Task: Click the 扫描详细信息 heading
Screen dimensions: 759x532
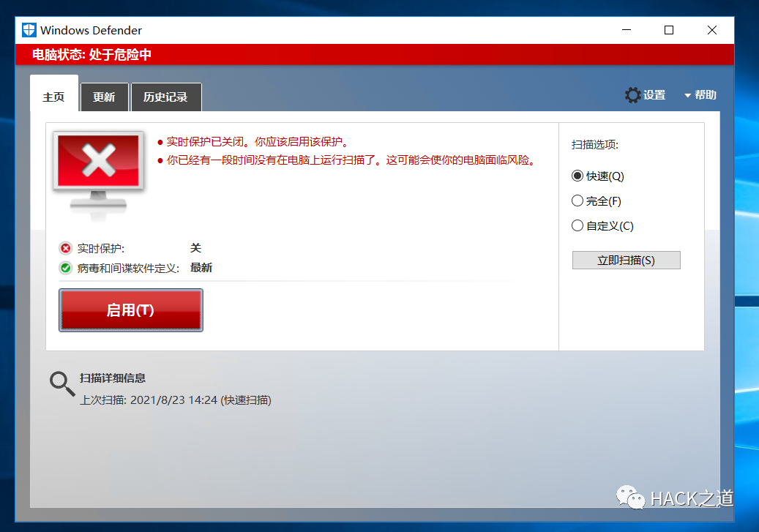Action: 112,378
